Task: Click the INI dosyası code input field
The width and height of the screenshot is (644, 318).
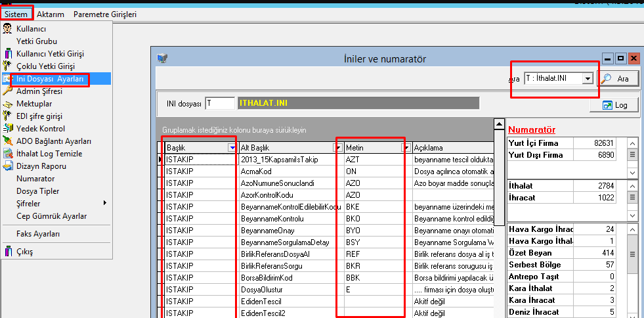Action: 220,103
